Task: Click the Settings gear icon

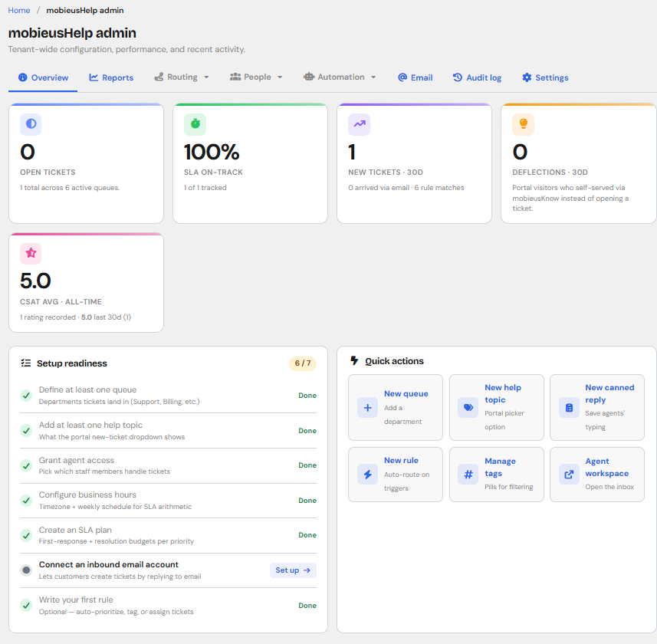Action: coord(527,77)
